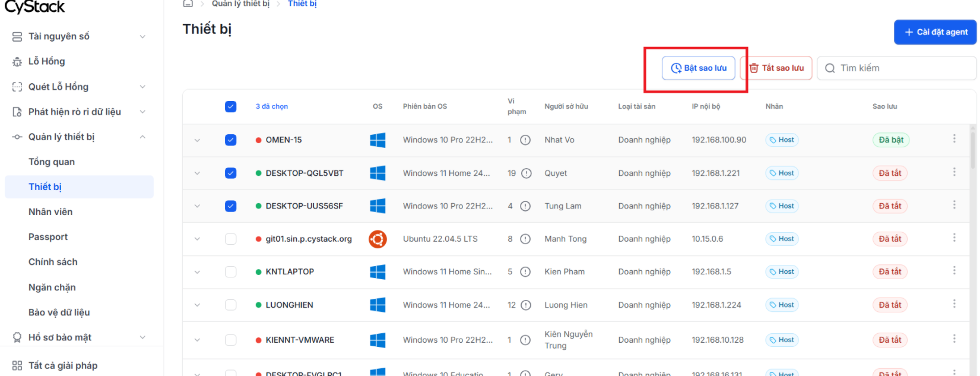Click Quản lý thiết bị breadcrumb link
The height and width of the screenshot is (376, 980).
click(240, 4)
